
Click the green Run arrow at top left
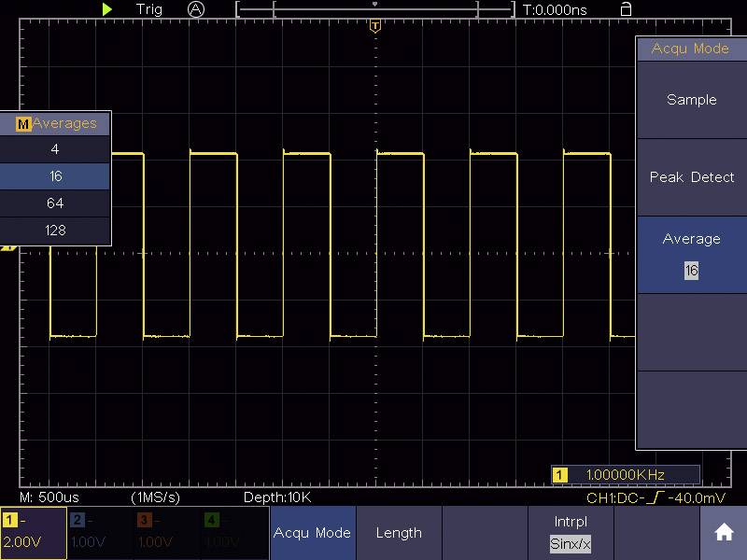(x=106, y=9)
